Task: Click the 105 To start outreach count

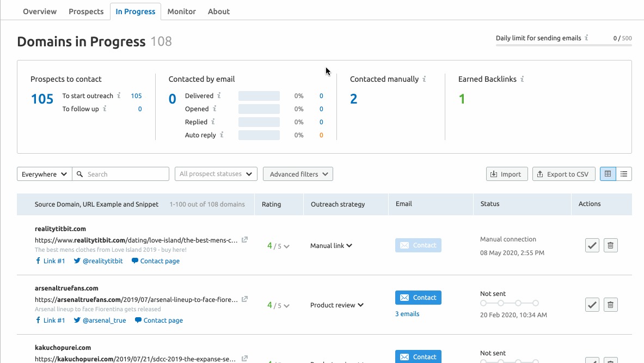Action: click(x=136, y=96)
